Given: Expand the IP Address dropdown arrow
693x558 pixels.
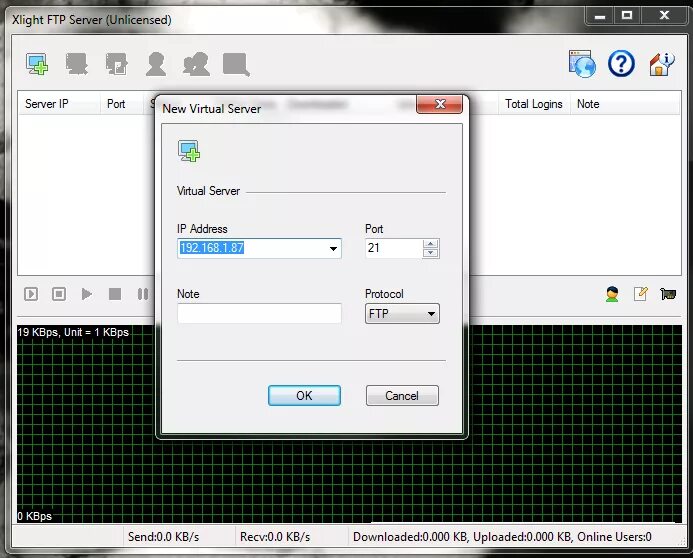Looking at the screenshot, I should point(333,248).
